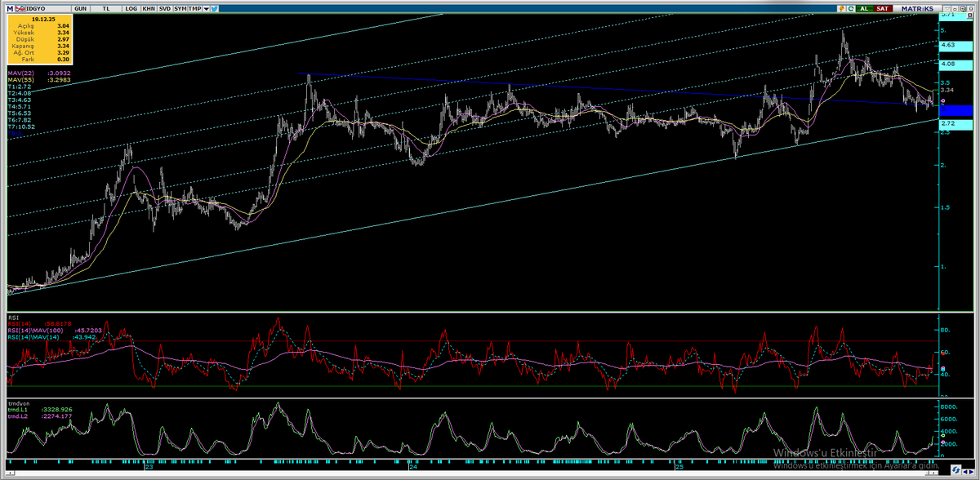The width and height of the screenshot is (980, 480).
Task: Click the trndyon panel title
Action: (18, 403)
